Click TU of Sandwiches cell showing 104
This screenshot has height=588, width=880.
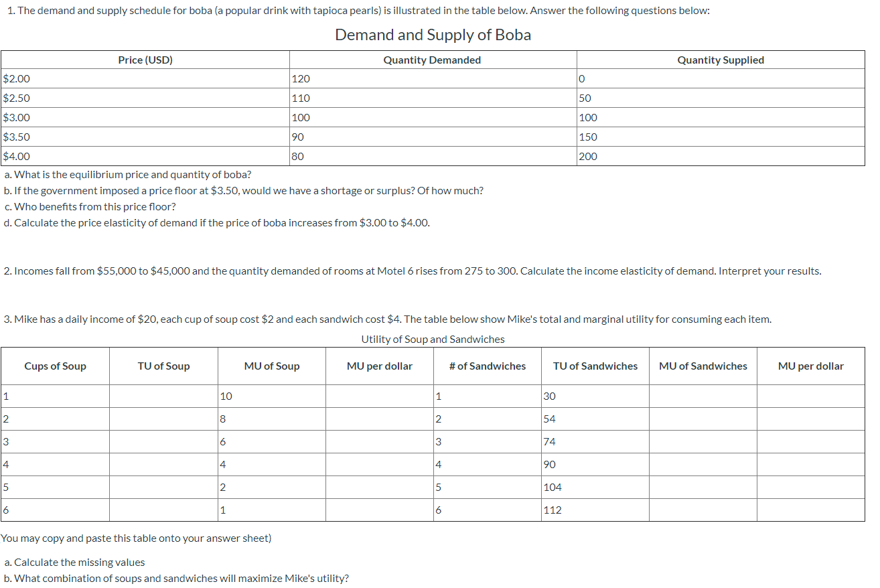[595, 487]
